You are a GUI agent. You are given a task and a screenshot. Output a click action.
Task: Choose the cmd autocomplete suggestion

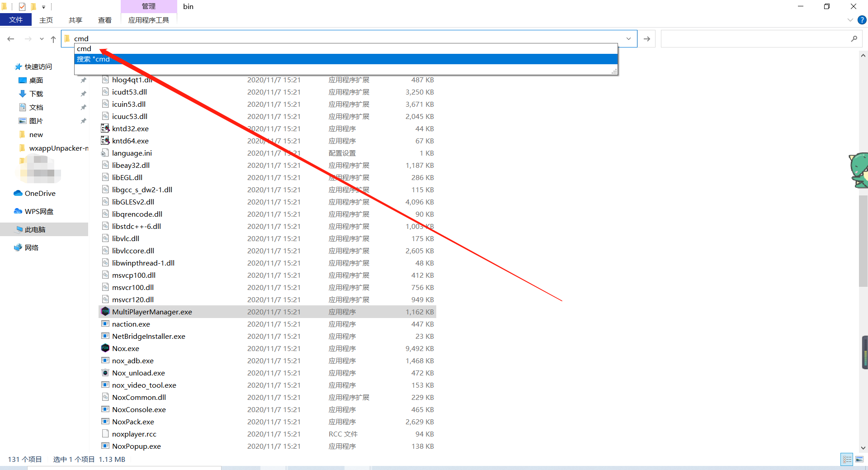pyautogui.click(x=346, y=49)
